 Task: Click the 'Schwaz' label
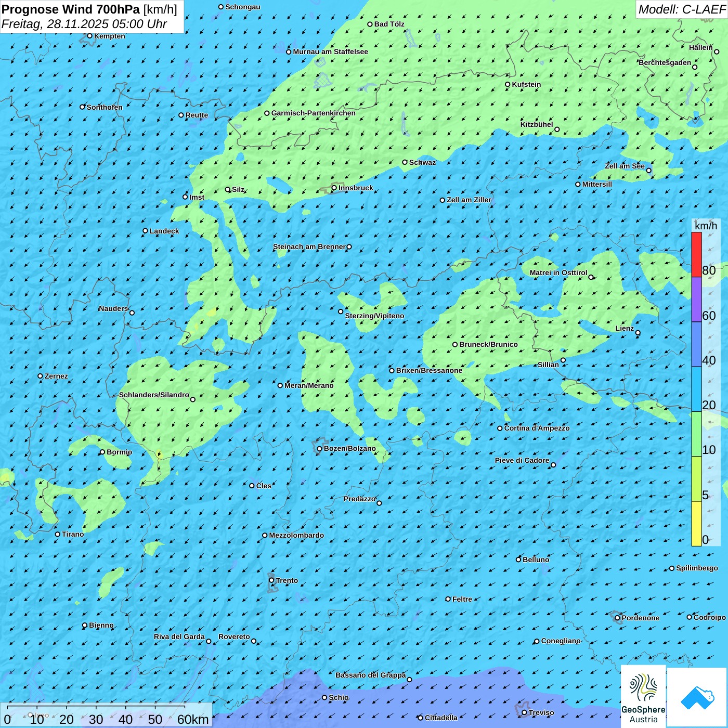pyautogui.click(x=422, y=162)
